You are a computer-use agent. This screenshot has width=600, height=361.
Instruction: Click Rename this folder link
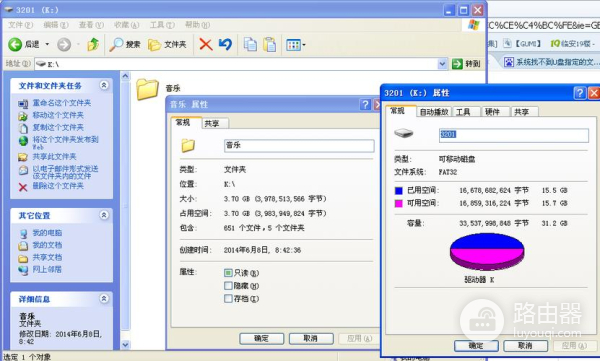(x=62, y=103)
